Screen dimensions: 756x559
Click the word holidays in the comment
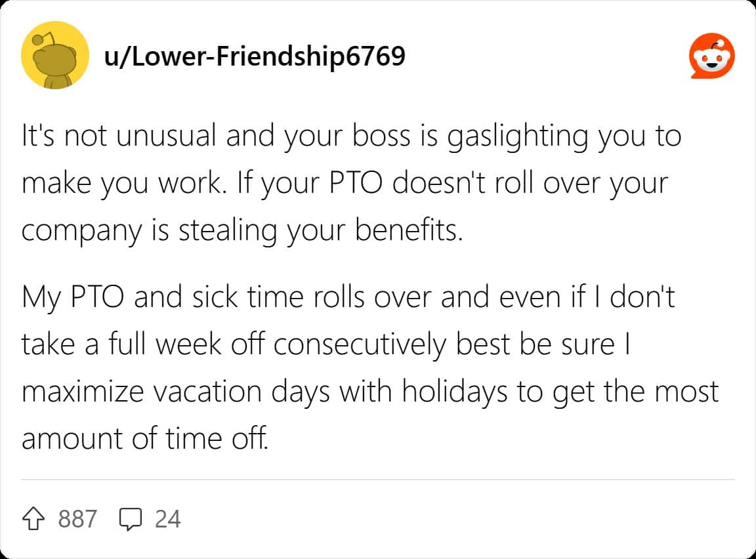[x=455, y=392]
